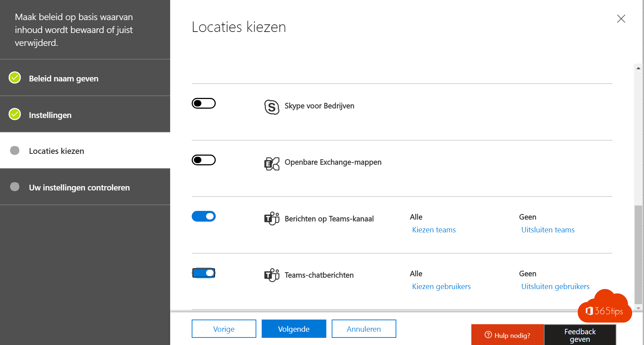The image size is (644, 345).
Task: Open the Beleid naam geven step
Action: coord(85,78)
